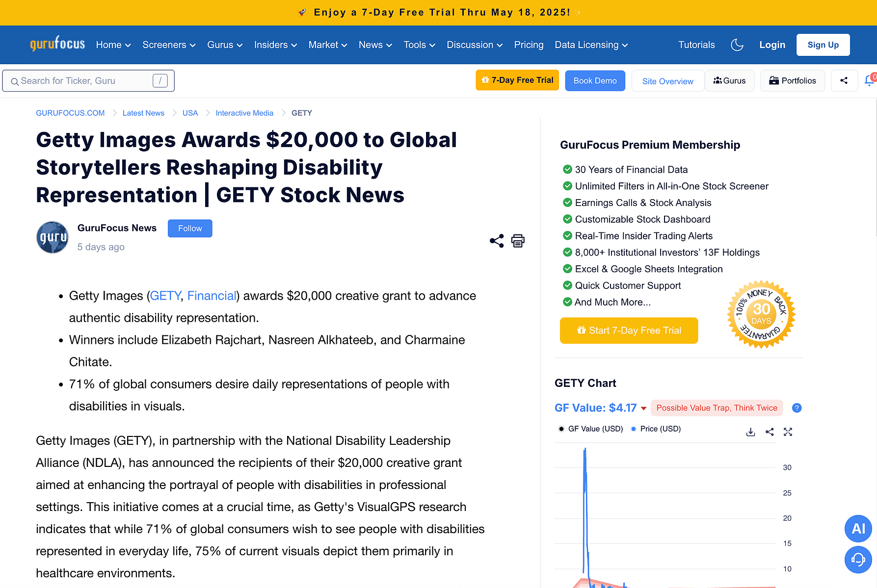This screenshot has height=588, width=877.
Task: Click Possible Value Trap warning tag
Action: coord(717,408)
